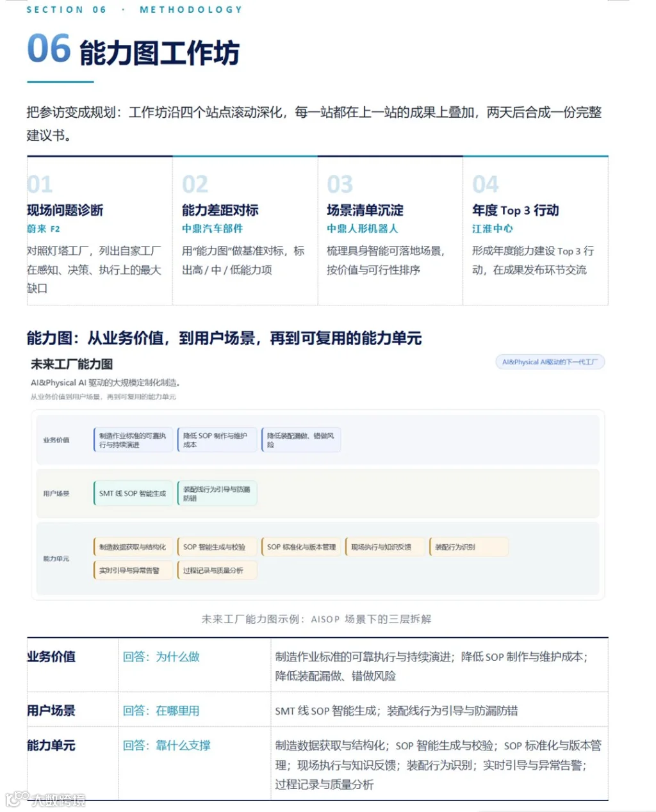Click the "METHODOLOGY" header label
Viewport: 656px width, 812px height.
click(x=191, y=10)
